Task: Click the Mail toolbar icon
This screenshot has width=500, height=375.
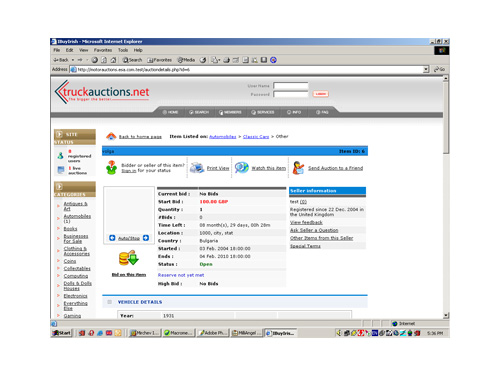Action: coord(215,60)
